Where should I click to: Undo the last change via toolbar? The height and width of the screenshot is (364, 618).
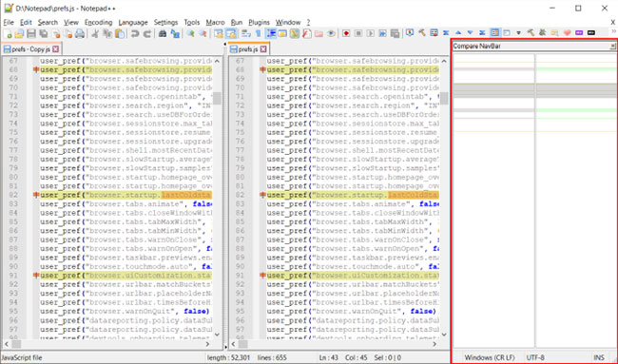pyautogui.click(x=135, y=33)
